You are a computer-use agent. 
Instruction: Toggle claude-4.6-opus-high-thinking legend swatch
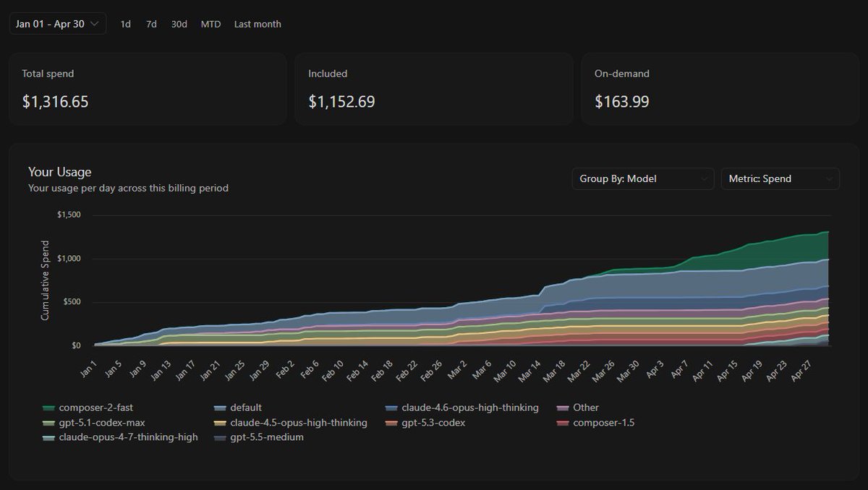coord(391,408)
